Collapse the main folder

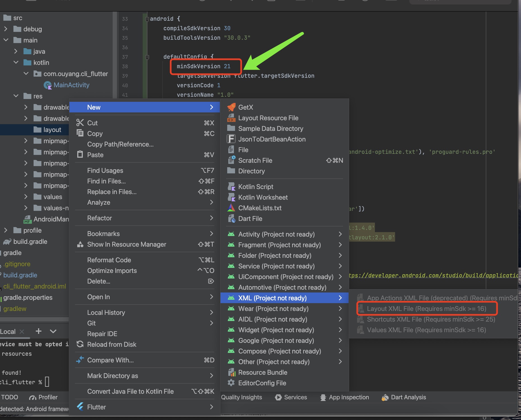(6, 40)
